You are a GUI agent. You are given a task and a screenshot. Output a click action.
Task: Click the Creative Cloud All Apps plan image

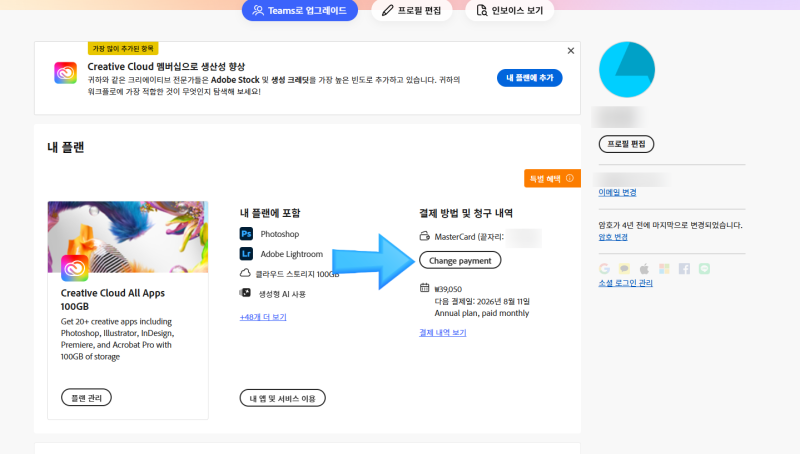coord(128,237)
